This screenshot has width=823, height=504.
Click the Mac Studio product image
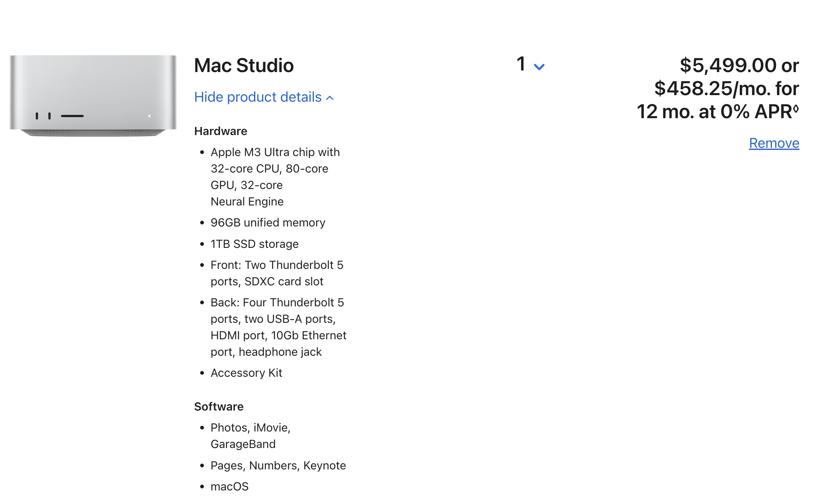tap(93, 96)
